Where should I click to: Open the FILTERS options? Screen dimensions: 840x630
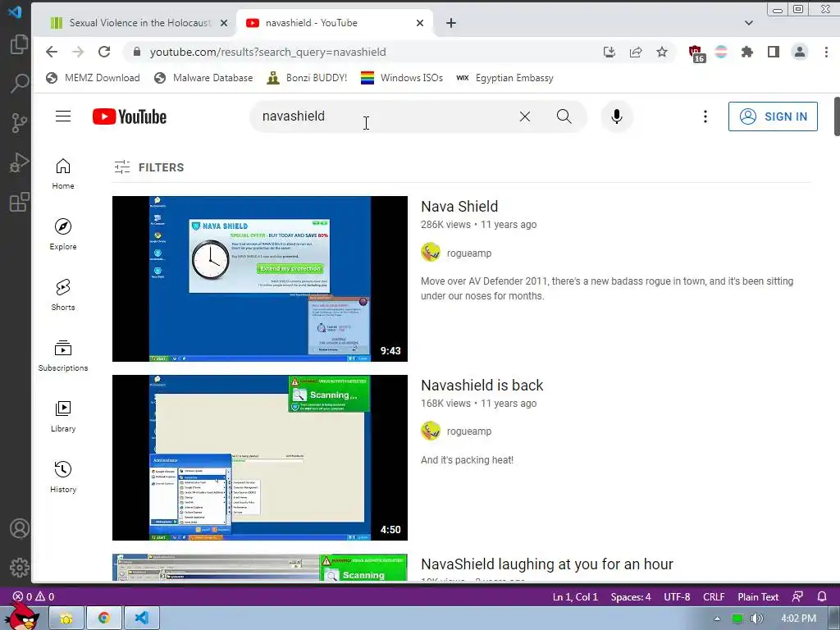point(149,167)
